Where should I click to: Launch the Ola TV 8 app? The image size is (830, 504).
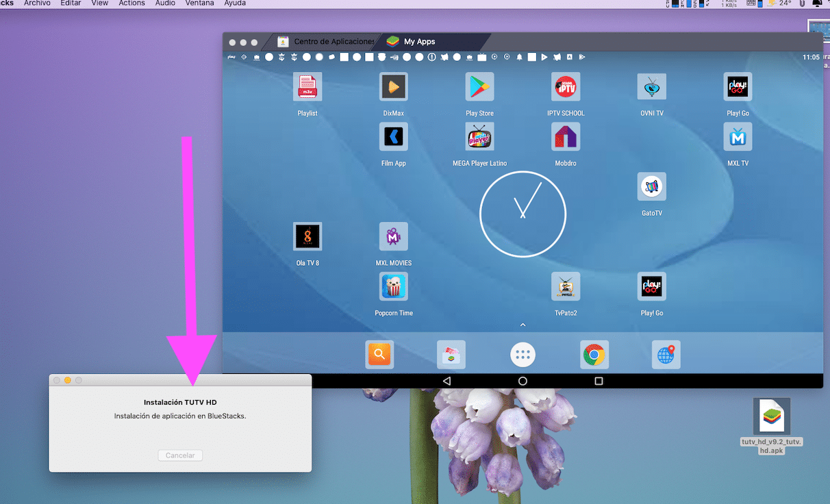click(307, 237)
